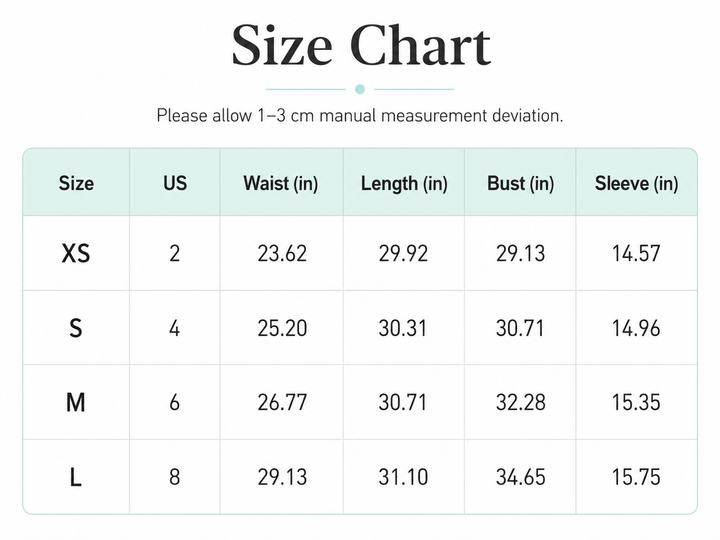Click the XS size row label
The width and height of the screenshot is (720, 540).
(76, 253)
